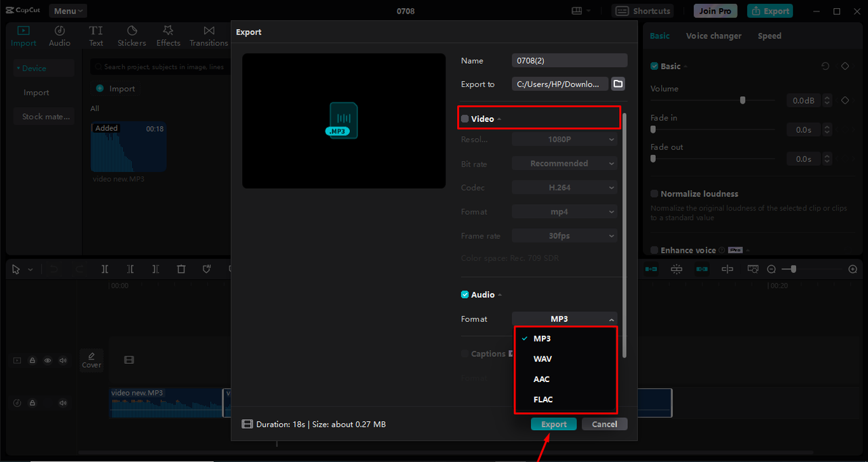Open the Effects tab

tap(168, 36)
